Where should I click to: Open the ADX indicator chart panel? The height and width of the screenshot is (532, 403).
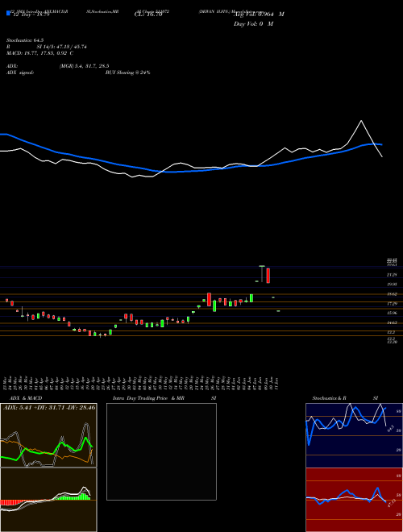[48, 435]
